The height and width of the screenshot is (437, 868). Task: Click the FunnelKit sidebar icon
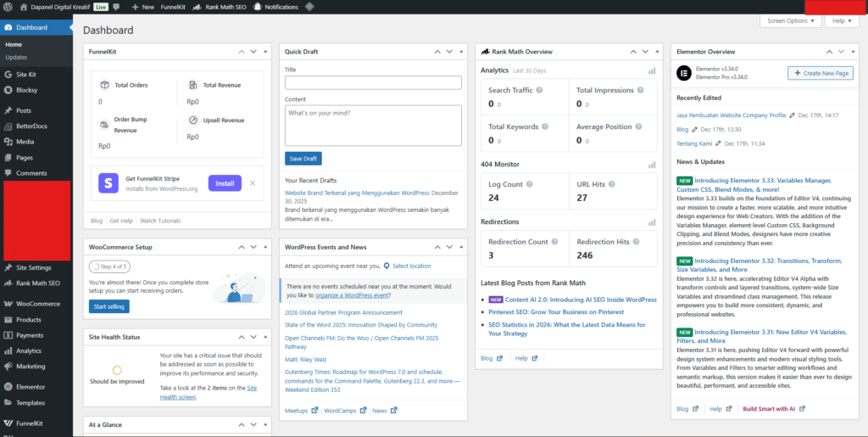point(8,423)
